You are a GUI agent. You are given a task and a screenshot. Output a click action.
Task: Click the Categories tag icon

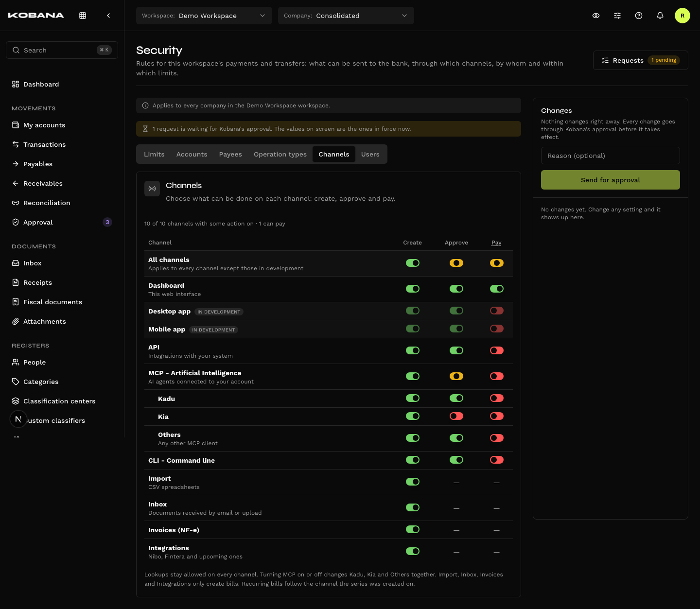(16, 382)
